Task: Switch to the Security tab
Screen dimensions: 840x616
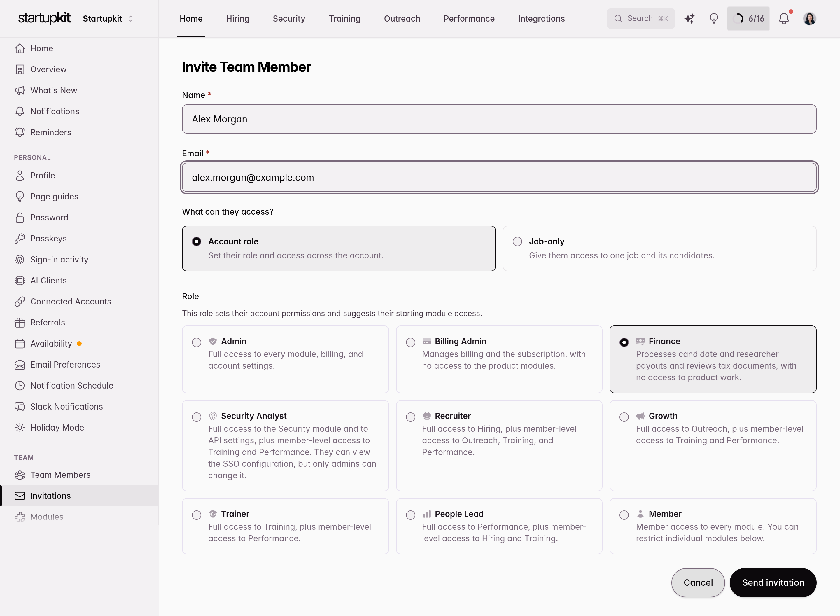Action: (x=289, y=19)
